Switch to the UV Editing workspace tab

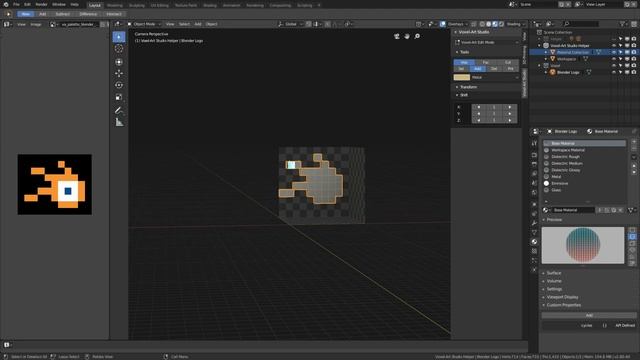coord(159,5)
